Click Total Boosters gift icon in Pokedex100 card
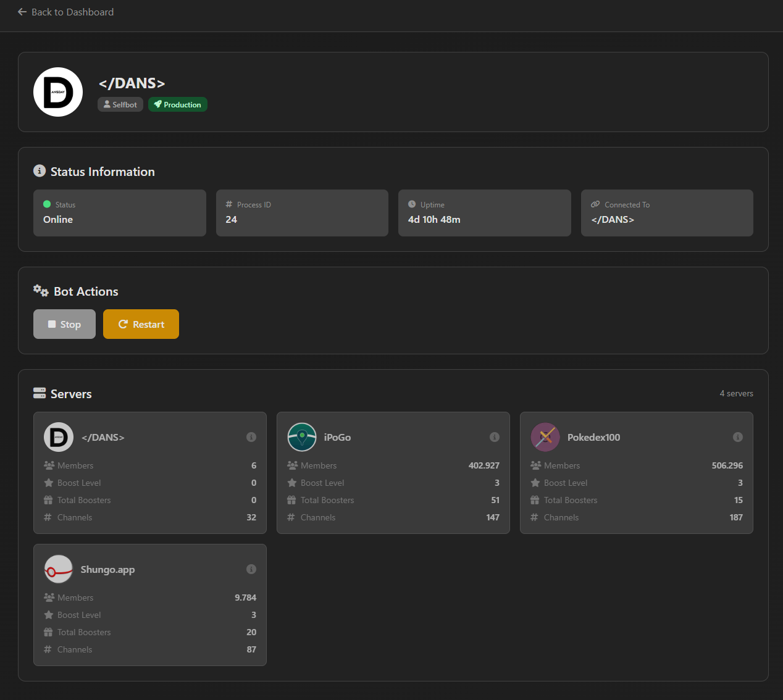Image resolution: width=783 pixels, height=700 pixels. click(535, 500)
